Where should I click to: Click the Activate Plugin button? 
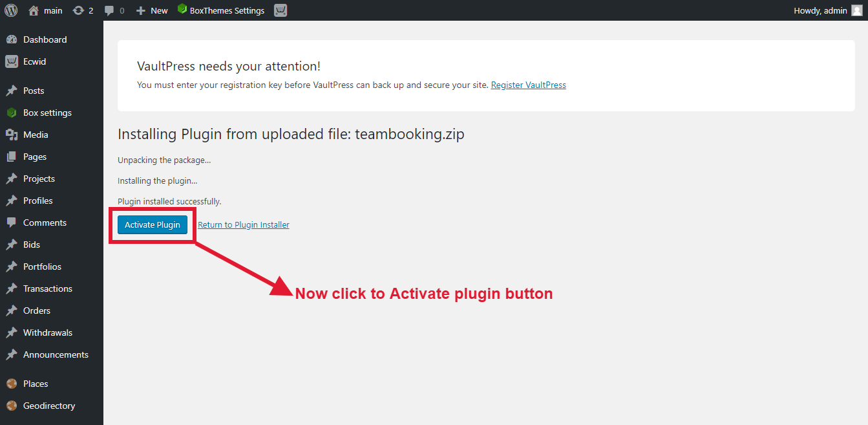click(x=153, y=224)
